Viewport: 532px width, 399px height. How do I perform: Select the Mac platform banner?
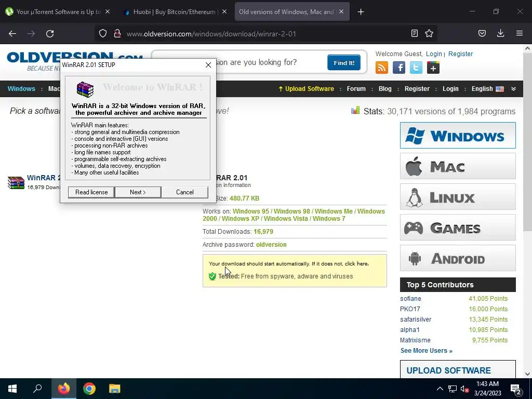[x=458, y=166]
